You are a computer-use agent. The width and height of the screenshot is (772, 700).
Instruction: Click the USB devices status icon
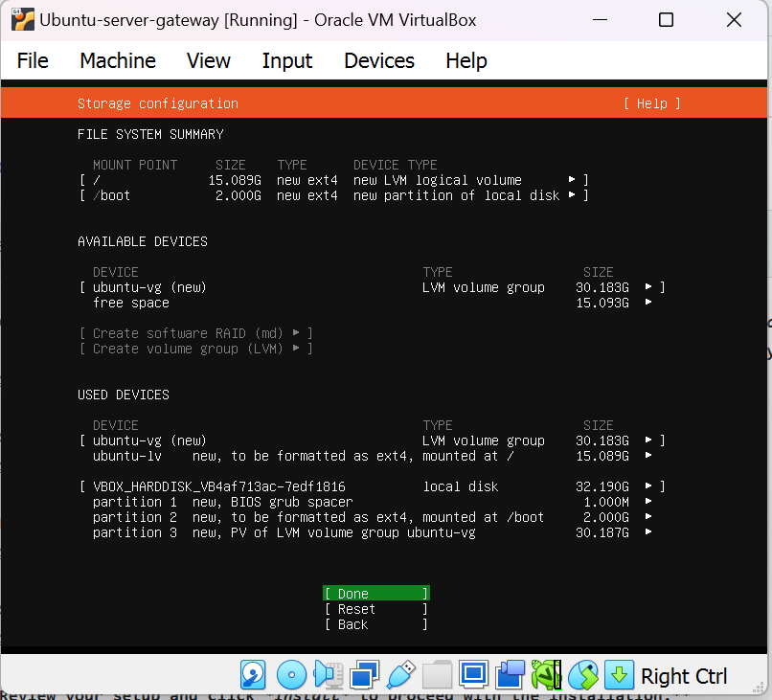[400, 675]
